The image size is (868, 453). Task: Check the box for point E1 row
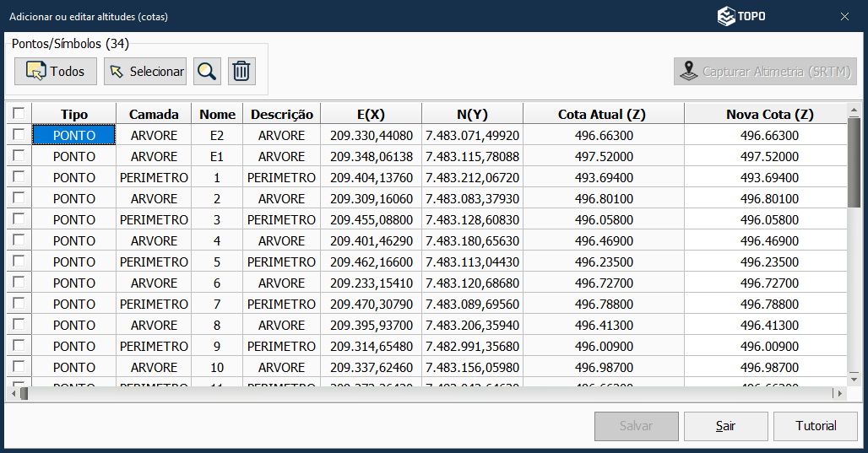[19, 156]
